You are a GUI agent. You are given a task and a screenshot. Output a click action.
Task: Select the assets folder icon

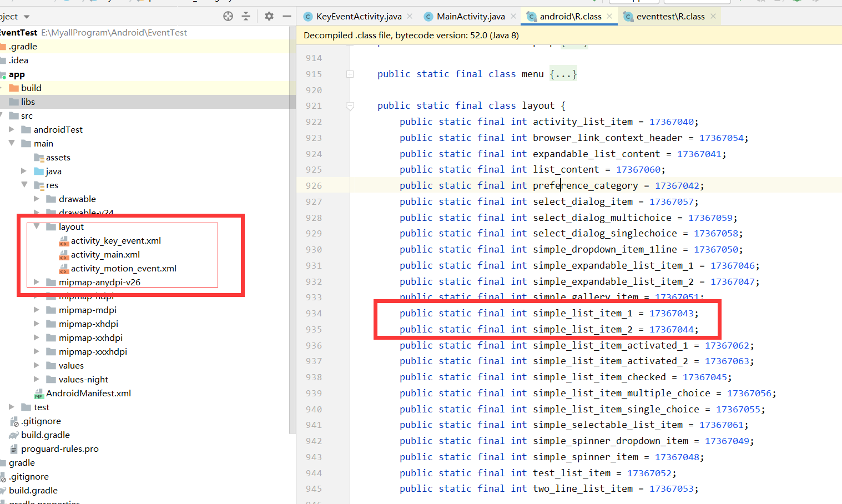click(x=39, y=158)
